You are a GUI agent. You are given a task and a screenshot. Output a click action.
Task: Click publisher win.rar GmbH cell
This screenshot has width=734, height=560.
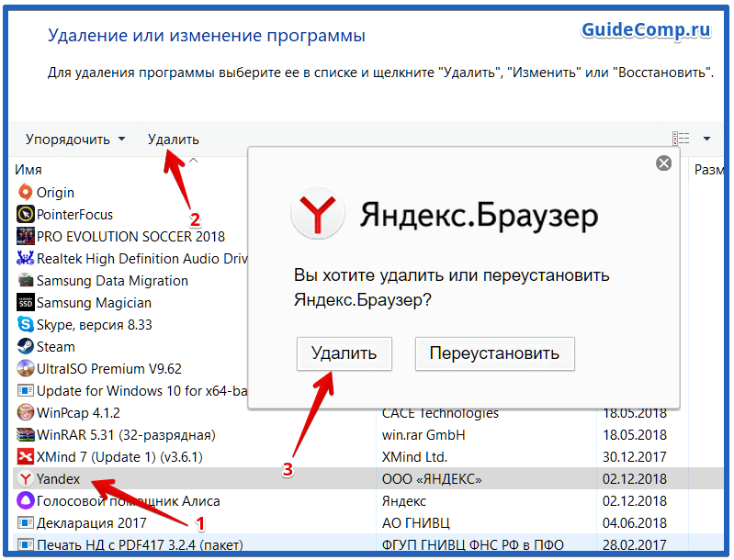tap(423, 434)
